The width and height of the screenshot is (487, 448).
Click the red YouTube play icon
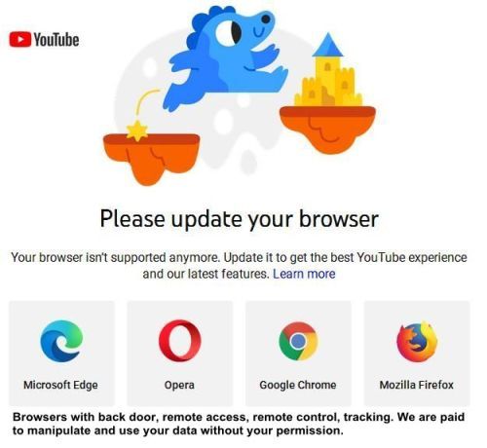(x=20, y=40)
